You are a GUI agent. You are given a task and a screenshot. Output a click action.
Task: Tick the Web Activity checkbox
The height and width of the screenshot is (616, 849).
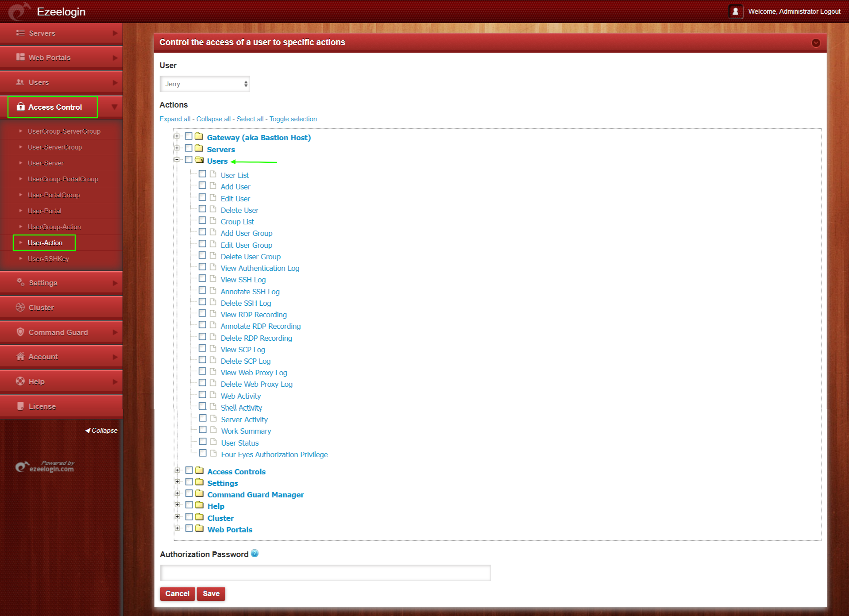(202, 395)
